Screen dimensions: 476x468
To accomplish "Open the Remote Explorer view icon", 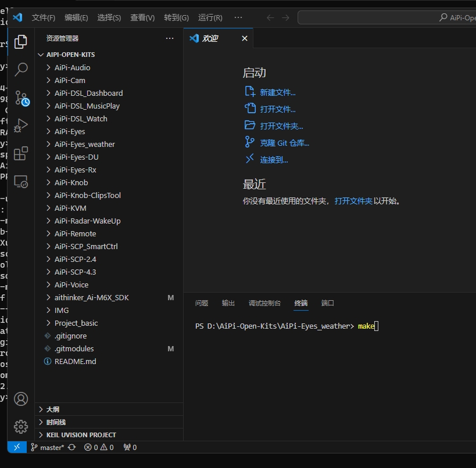I will click(x=21, y=181).
